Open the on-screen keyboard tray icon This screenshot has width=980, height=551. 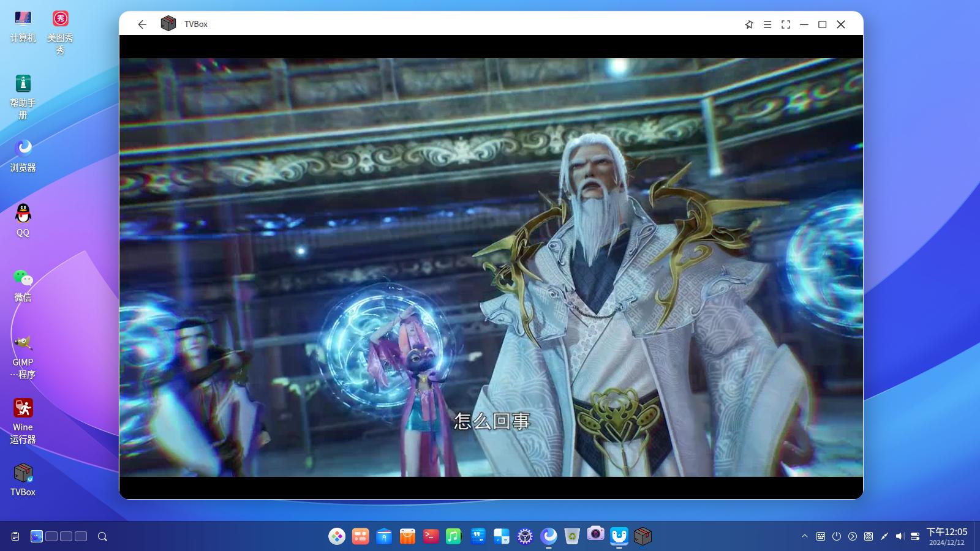click(821, 536)
